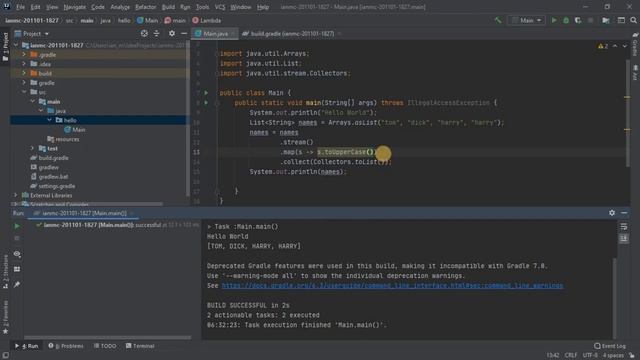Viewport: 640px width, 360px height.
Task: Jump to the previous highlighted error arrow
Action: 615,46
